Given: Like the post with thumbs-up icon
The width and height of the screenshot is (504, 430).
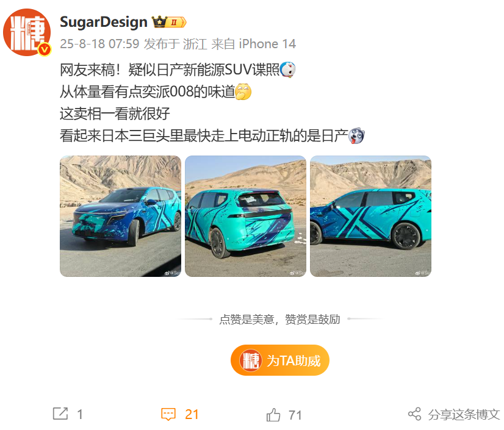Looking at the screenshot, I should (x=273, y=415).
